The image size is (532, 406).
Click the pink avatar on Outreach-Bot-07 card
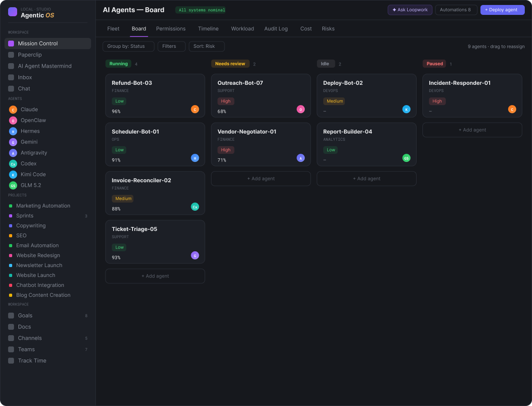[x=301, y=109]
